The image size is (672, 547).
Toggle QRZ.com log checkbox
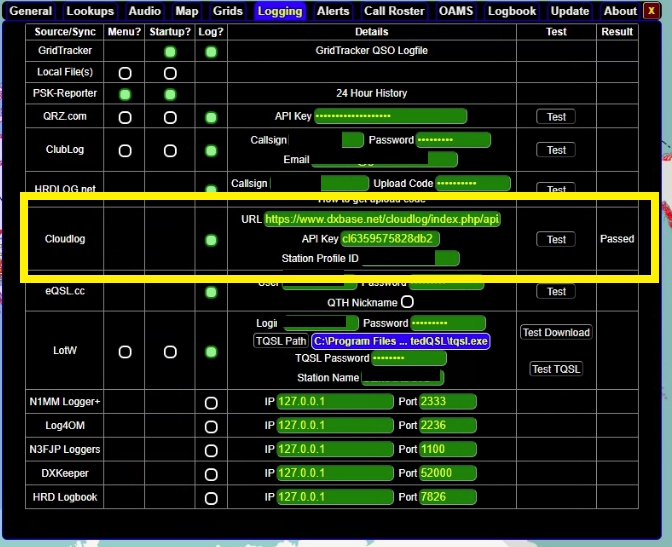[211, 117]
